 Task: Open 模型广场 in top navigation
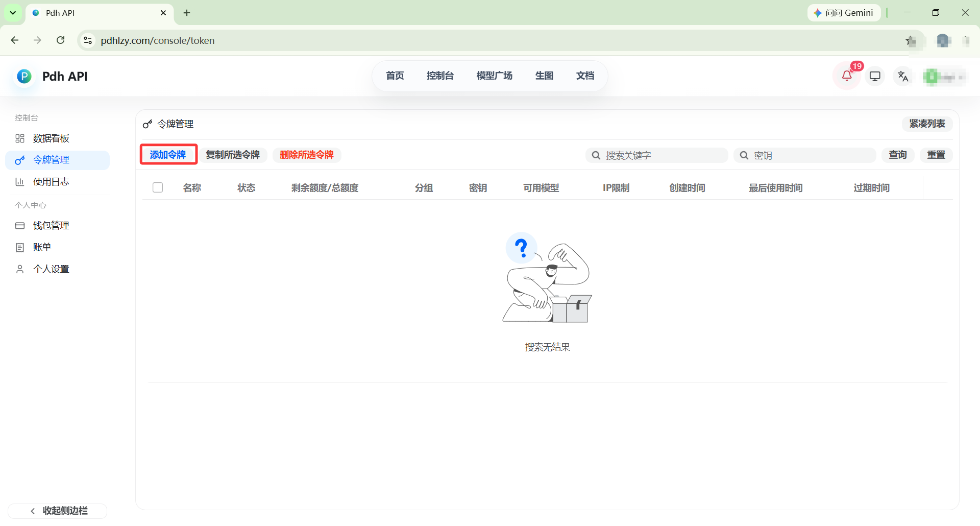click(x=494, y=76)
